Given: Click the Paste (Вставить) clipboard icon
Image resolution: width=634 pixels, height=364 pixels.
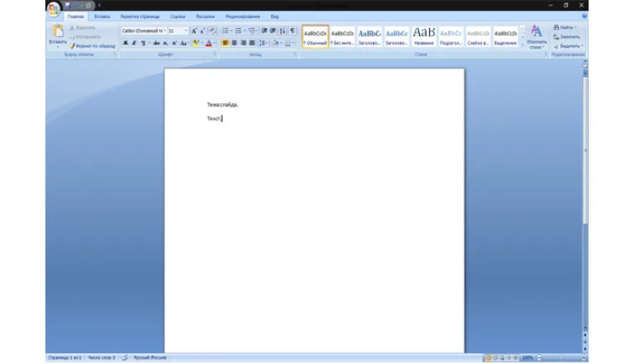Looking at the screenshot, I should pos(58,31).
